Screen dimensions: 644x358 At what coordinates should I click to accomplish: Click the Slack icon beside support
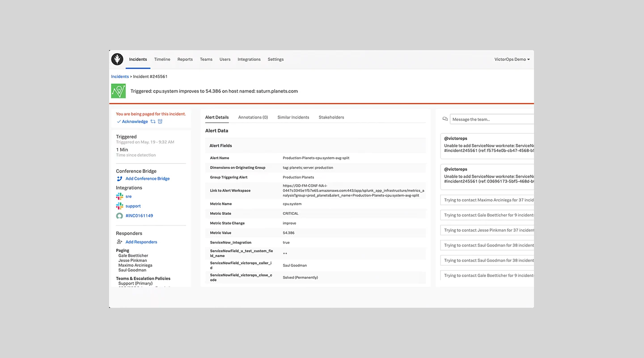pyautogui.click(x=119, y=206)
